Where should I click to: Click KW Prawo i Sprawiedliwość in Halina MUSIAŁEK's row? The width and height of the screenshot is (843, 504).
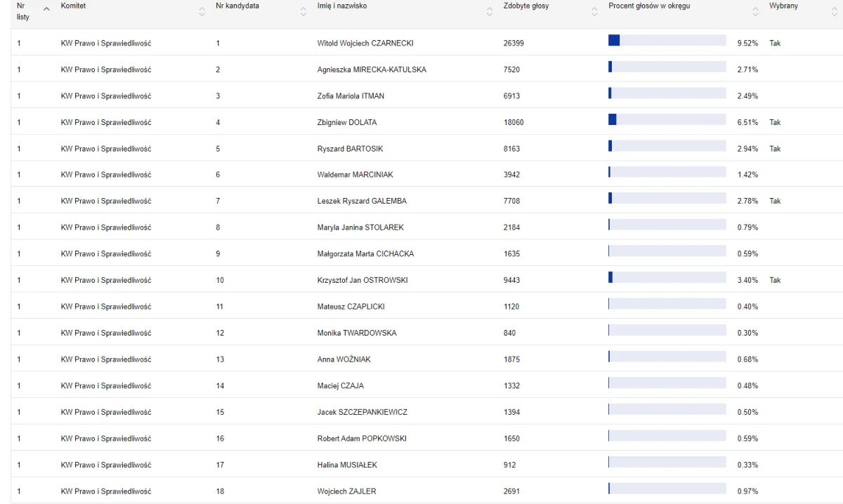[x=106, y=465]
